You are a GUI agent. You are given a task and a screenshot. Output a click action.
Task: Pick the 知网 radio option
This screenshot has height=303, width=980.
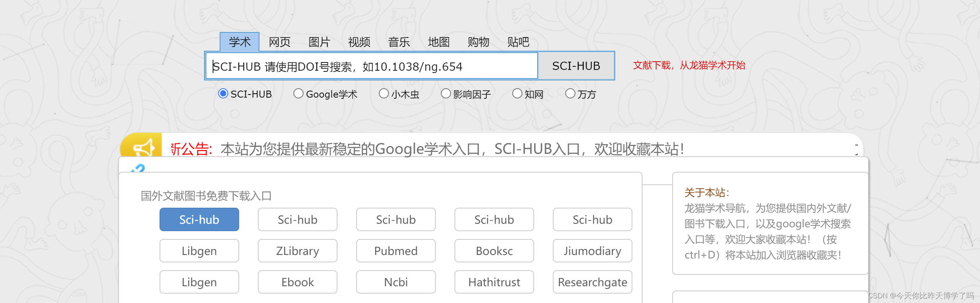517,94
